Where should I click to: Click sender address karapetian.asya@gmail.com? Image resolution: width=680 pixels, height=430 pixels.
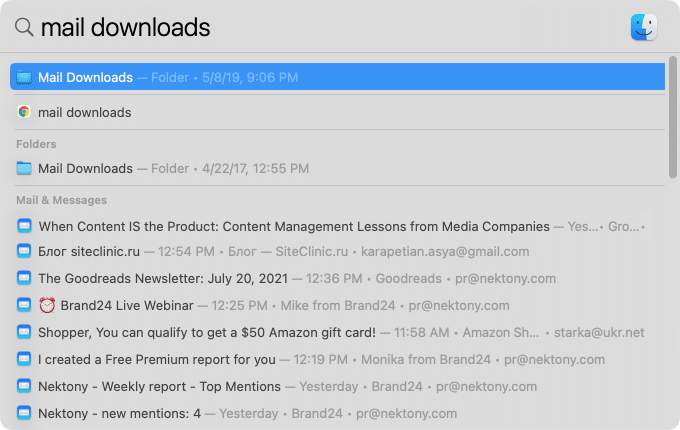[x=445, y=251]
